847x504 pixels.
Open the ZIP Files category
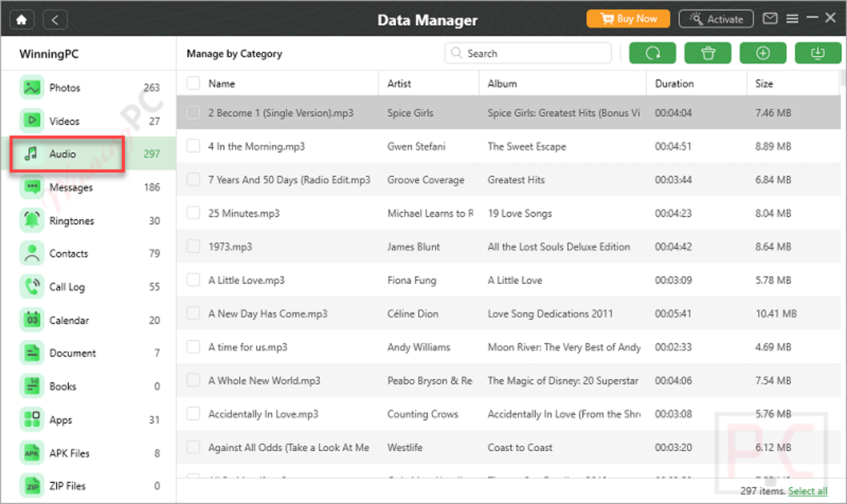click(x=89, y=486)
